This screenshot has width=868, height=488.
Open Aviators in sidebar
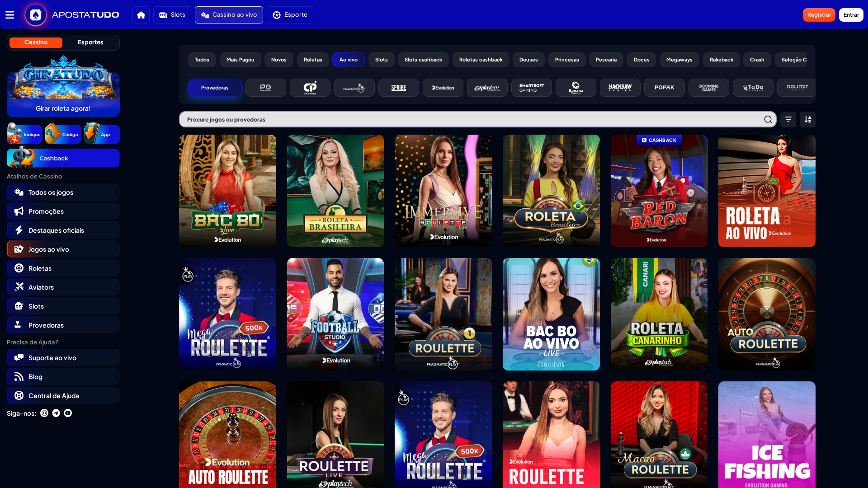[x=63, y=287]
